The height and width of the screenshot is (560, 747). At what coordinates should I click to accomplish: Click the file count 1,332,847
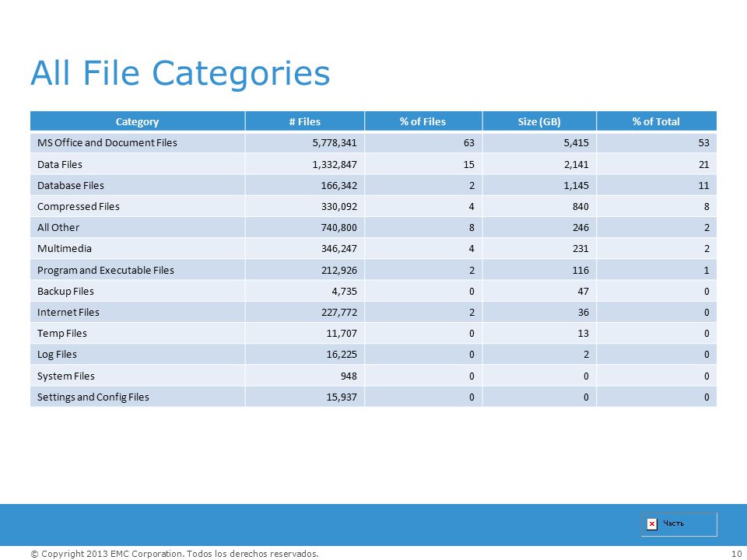(335, 164)
